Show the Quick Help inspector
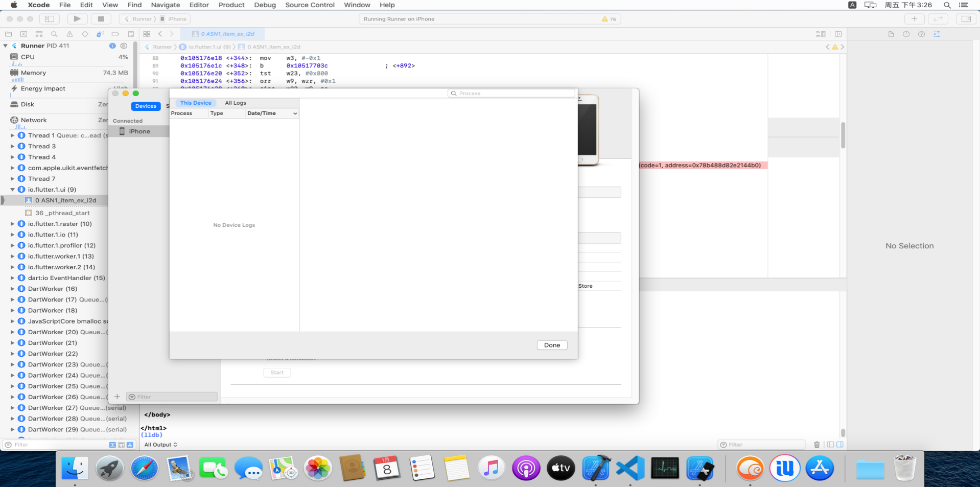The width and height of the screenshot is (980, 487). (921, 34)
